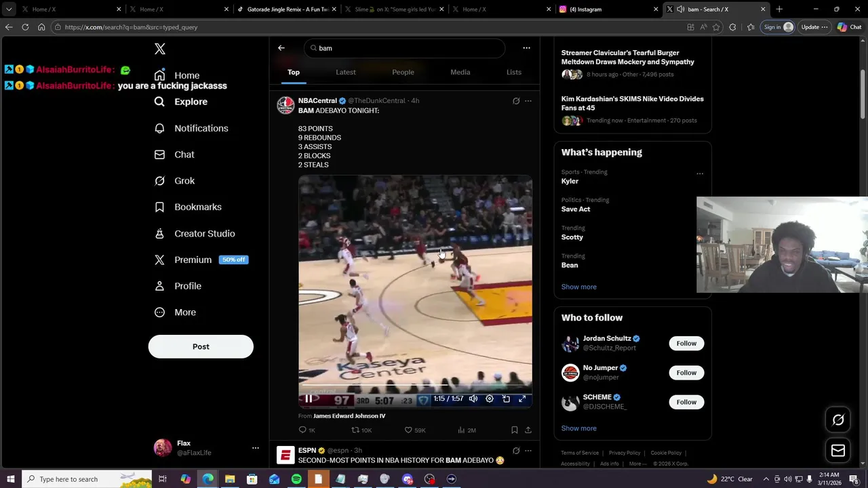Enter fullscreen on the video

(522, 399)
